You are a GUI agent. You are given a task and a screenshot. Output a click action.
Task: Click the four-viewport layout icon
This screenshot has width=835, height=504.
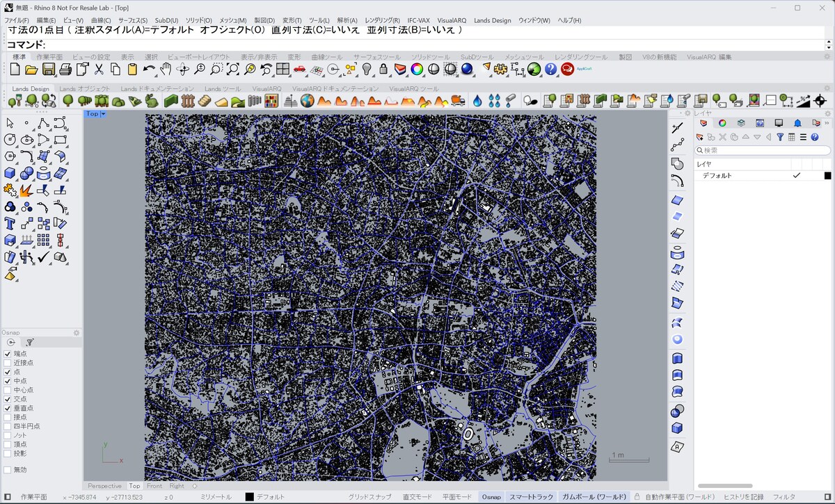click(283, 69)
